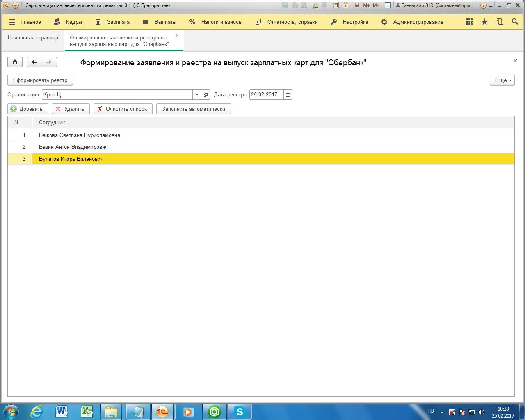Click the Home icon button
Screen dimensions: 525x420
(x=15, y=62)
